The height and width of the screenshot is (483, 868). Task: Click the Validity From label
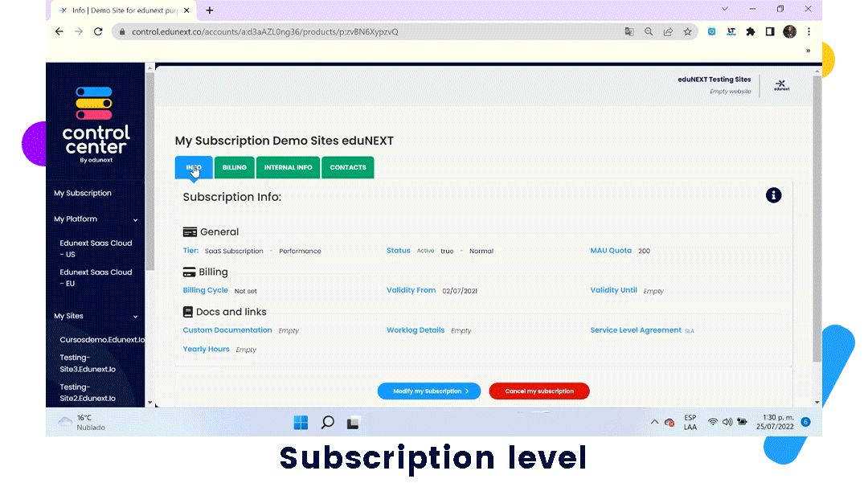pyautogui.click(x=411, y=290)
